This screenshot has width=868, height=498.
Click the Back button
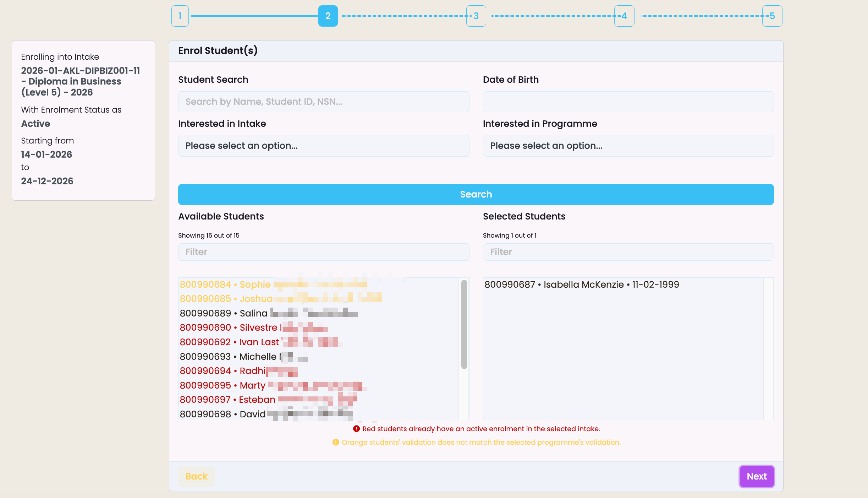click(197, 476)
